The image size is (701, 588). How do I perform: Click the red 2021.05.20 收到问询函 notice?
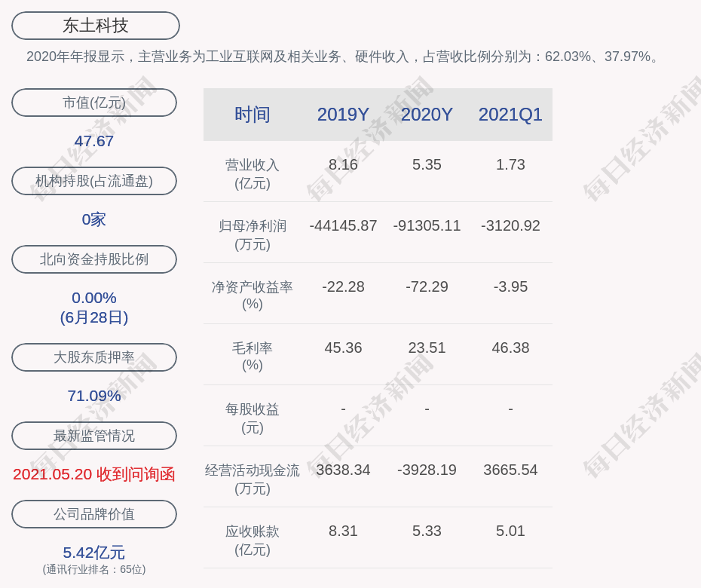coord(94,474)
